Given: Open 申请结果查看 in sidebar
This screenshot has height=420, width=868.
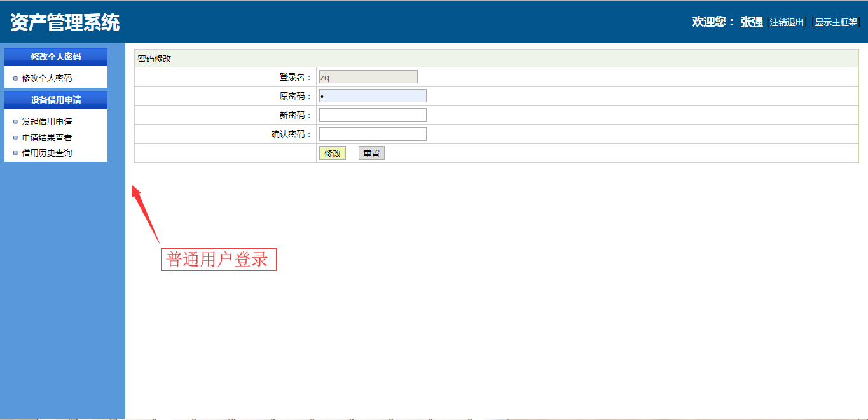Looking at the screenshot, I should [47, 137].
